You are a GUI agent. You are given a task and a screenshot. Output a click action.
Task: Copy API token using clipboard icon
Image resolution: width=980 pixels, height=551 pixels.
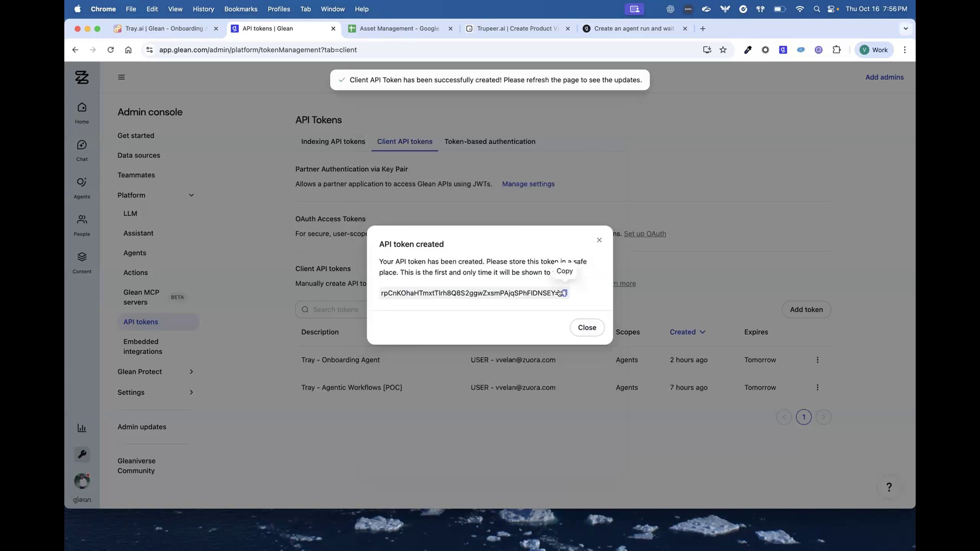(x=564, y=293)
